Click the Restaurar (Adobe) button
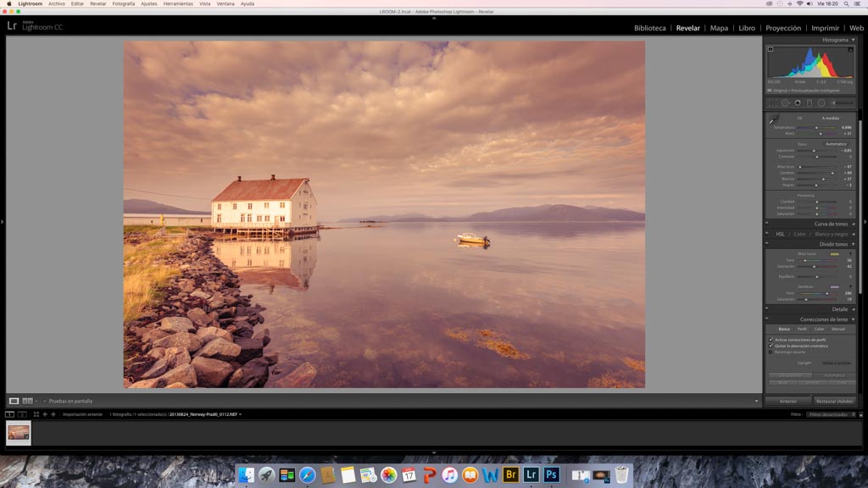 coord(835,401)
